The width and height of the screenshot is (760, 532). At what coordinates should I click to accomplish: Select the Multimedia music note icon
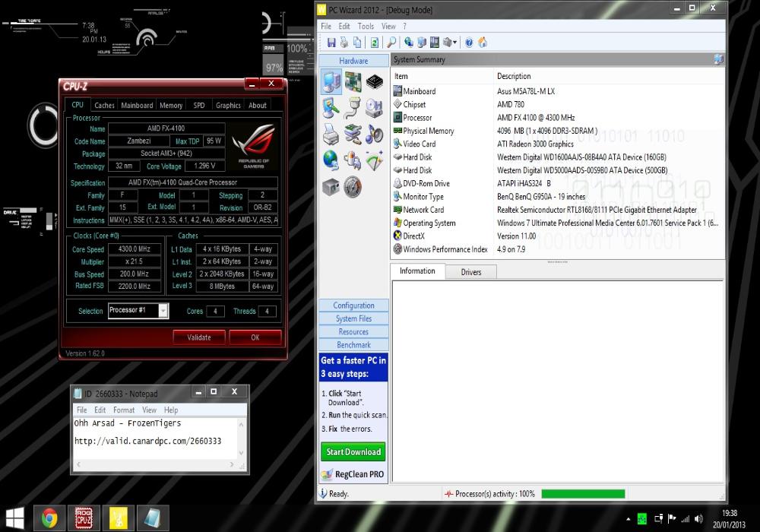point(374,135)
